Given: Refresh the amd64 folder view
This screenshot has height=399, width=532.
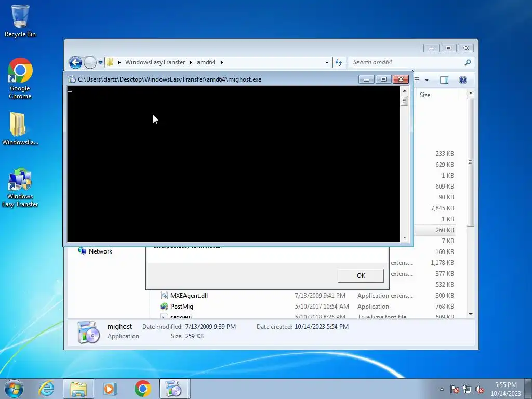Looking at the screenshot, I should click(x=339, y=62).
